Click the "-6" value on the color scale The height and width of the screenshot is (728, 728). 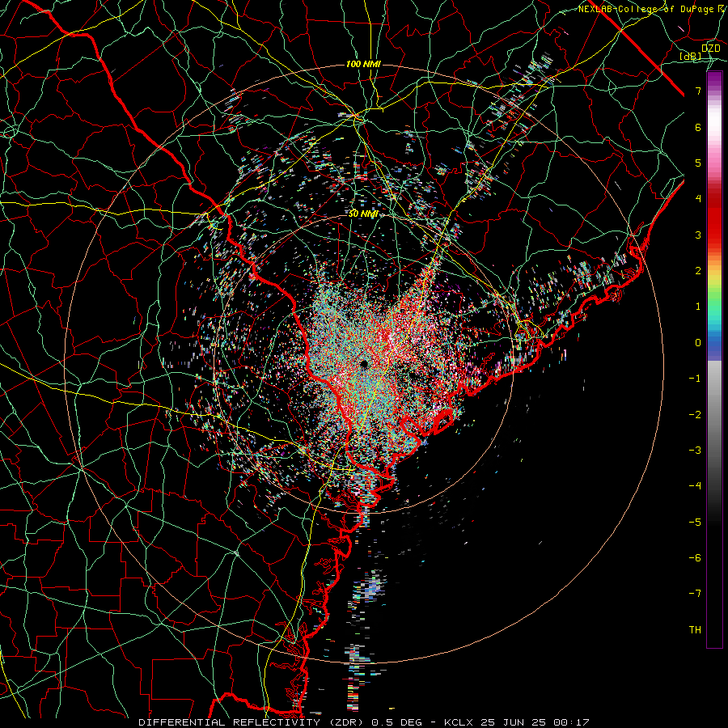(x=695, y=558)
